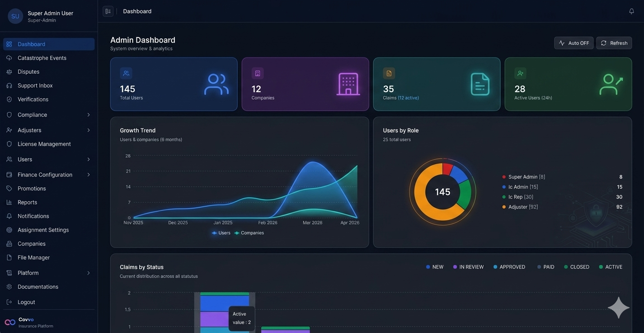
Task: Click the notification bell icon
Action: pos(631,11)
